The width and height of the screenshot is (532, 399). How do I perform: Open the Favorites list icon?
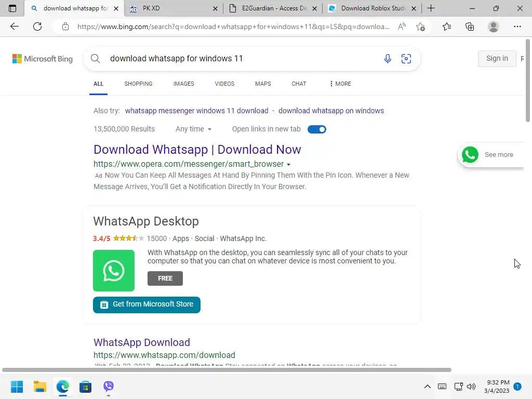[447, 26]
